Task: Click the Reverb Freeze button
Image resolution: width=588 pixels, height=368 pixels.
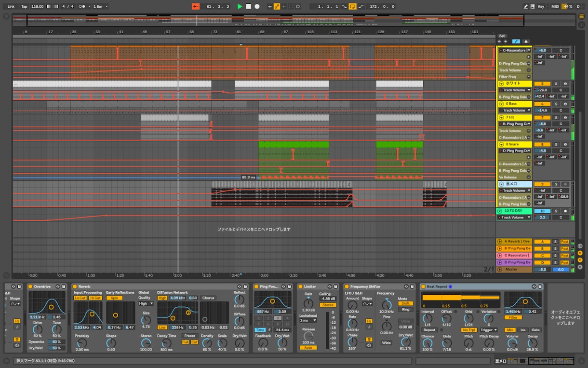Action: point(190,336)
